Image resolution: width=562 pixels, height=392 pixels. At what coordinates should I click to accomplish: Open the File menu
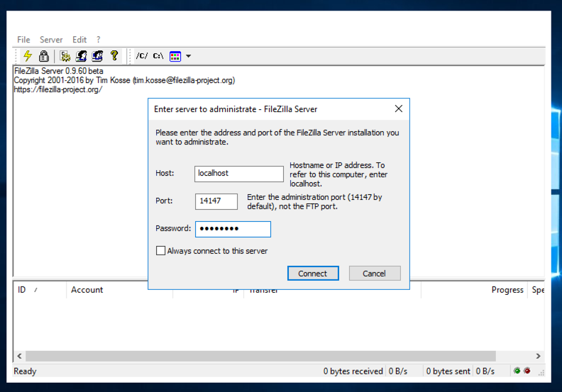23,40
